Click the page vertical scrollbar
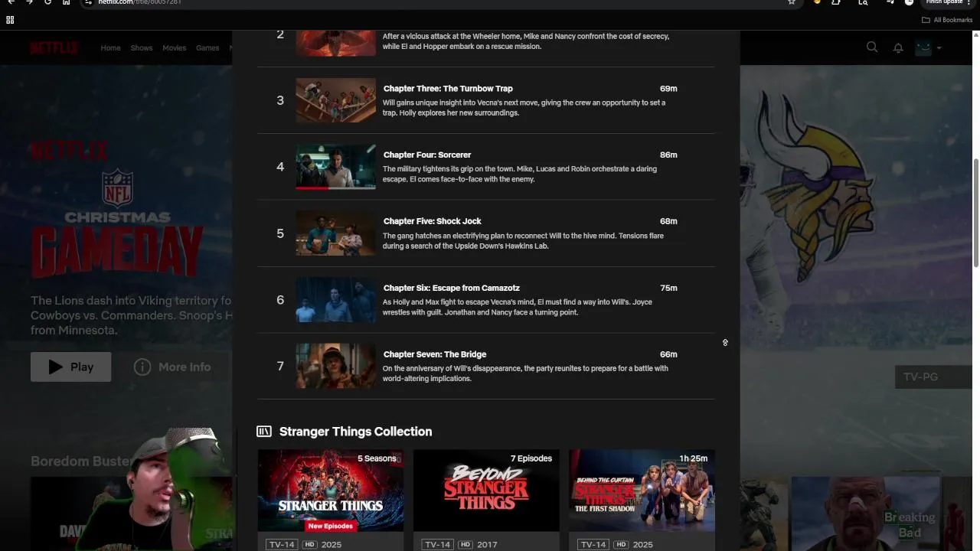Viewport: 980px width, 551px height. coord(975,213)
